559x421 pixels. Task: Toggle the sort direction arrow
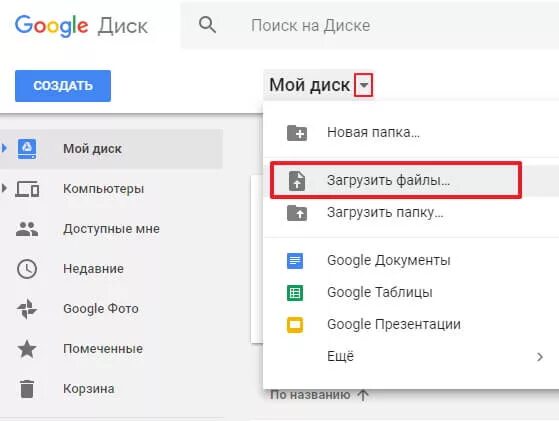tap(363, 395)
